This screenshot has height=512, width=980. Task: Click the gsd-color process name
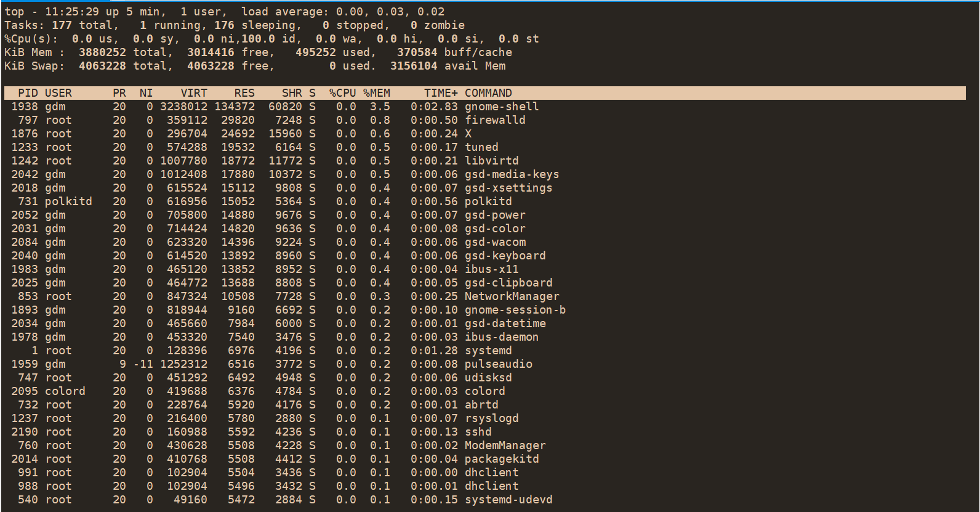click(495, 229)
